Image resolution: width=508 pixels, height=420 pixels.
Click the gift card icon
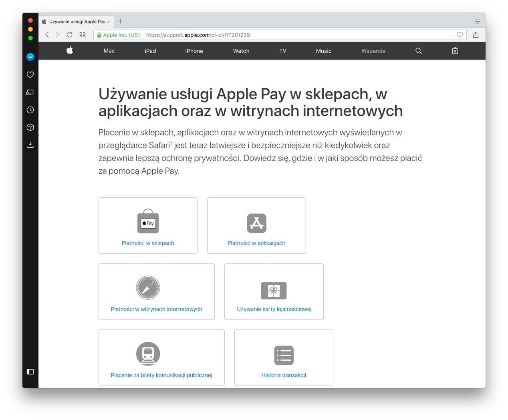click(x=274, y=291)
